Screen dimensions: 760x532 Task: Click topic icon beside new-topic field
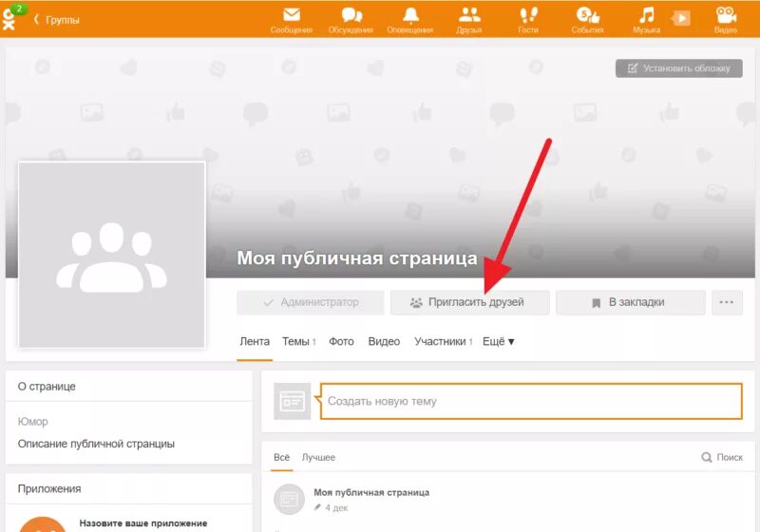coord(292,401)
